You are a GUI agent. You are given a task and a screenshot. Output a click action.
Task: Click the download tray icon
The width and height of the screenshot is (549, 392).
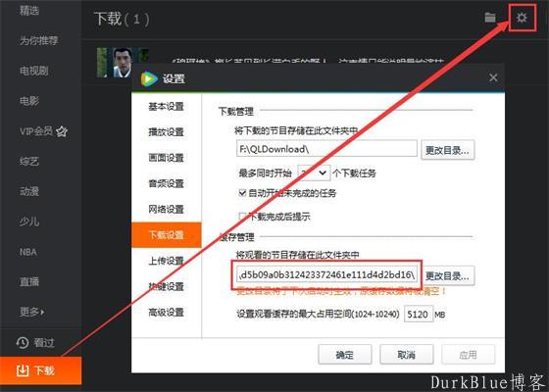[23, 370]
